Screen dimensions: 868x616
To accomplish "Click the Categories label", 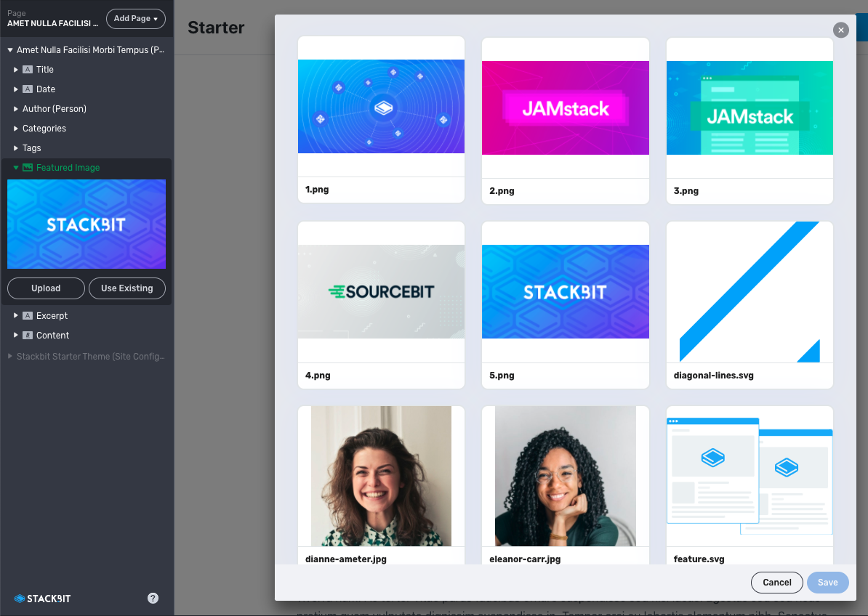I will 44,129.
